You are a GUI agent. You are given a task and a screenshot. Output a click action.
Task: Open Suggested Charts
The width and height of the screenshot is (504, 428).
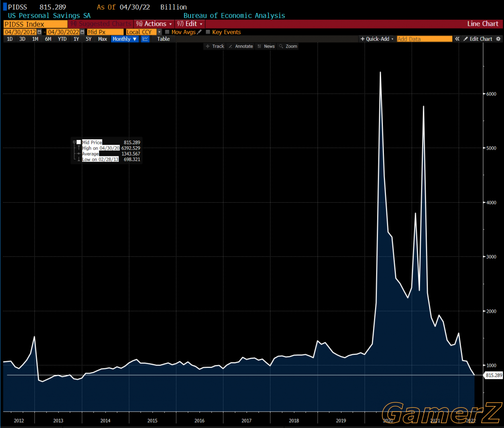pos(101,24)
